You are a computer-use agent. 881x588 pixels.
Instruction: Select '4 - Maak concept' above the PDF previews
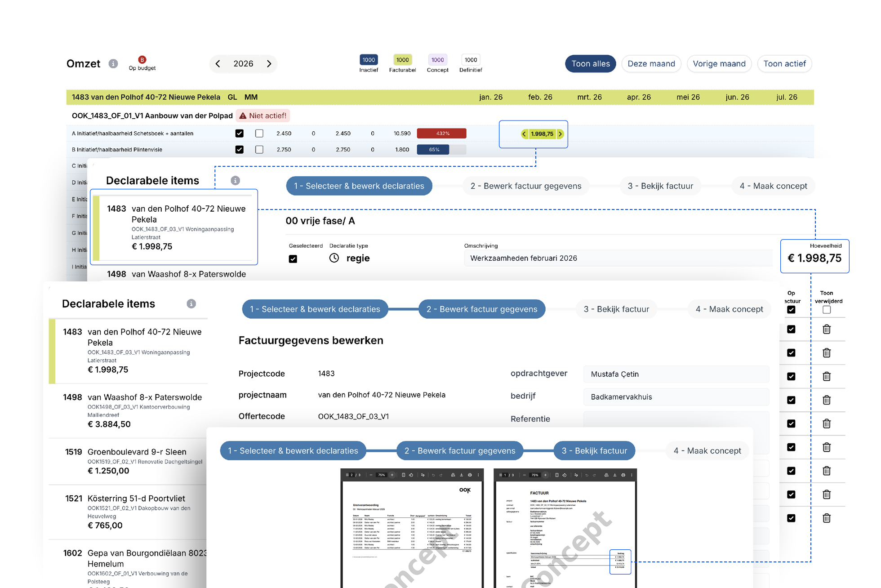click(707, 451)
